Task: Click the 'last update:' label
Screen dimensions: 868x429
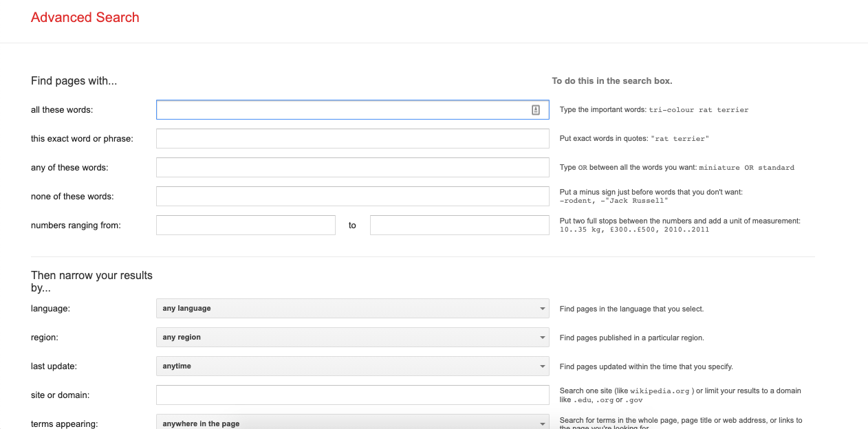Action: [54, 366]
